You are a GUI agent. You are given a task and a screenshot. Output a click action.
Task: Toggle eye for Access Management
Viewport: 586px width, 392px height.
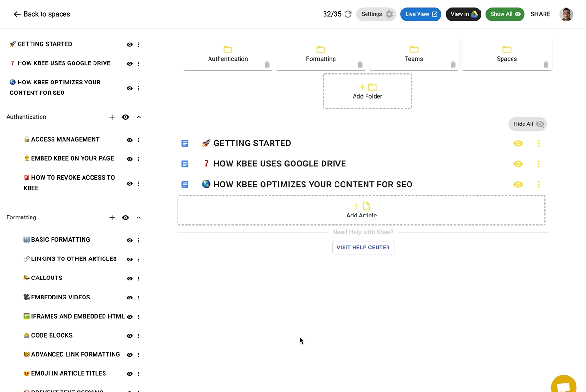pos(129,140)
